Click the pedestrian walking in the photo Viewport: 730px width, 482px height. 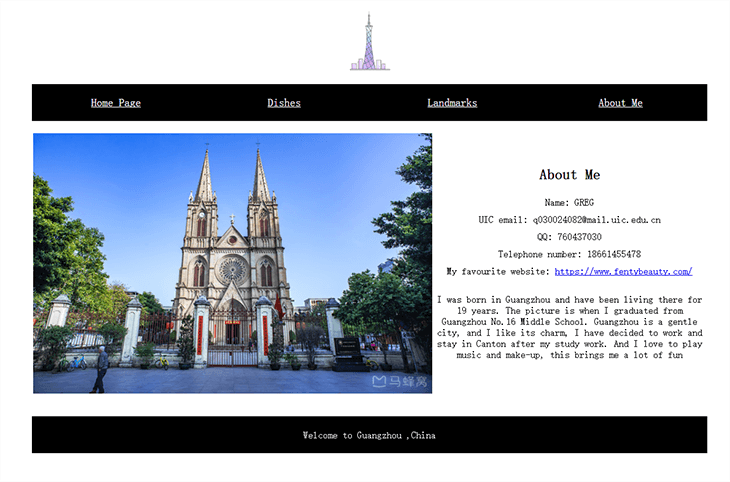(100, 369)
